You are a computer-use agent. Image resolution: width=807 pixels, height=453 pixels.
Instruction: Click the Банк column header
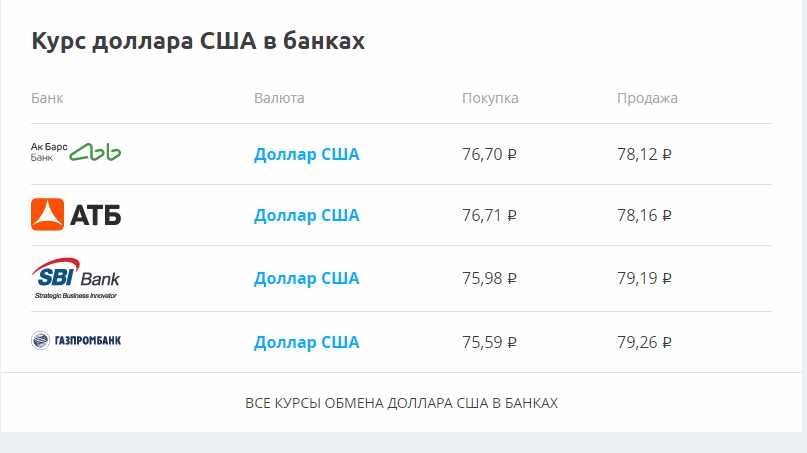47,98
